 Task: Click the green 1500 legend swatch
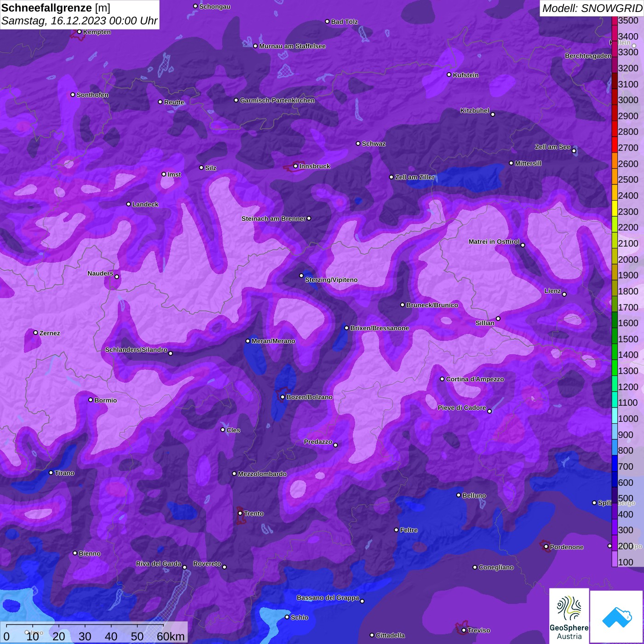615,335
